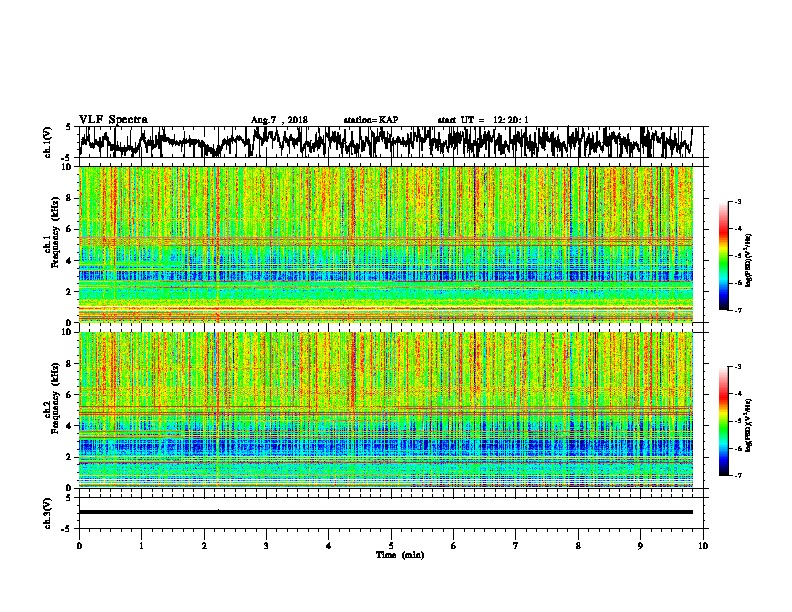Click the ch.1 voltage waveform trace panel
The width and height of the screenshot is (792, 612).
coord(393,142)
